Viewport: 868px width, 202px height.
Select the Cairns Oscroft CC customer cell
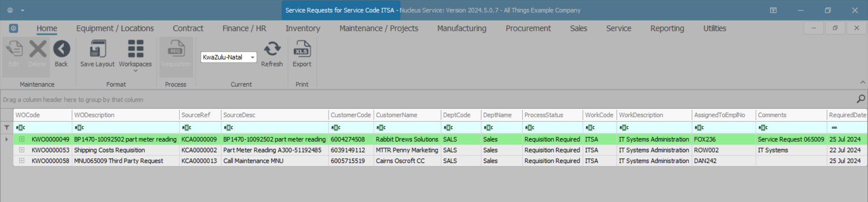click(401, 161)
